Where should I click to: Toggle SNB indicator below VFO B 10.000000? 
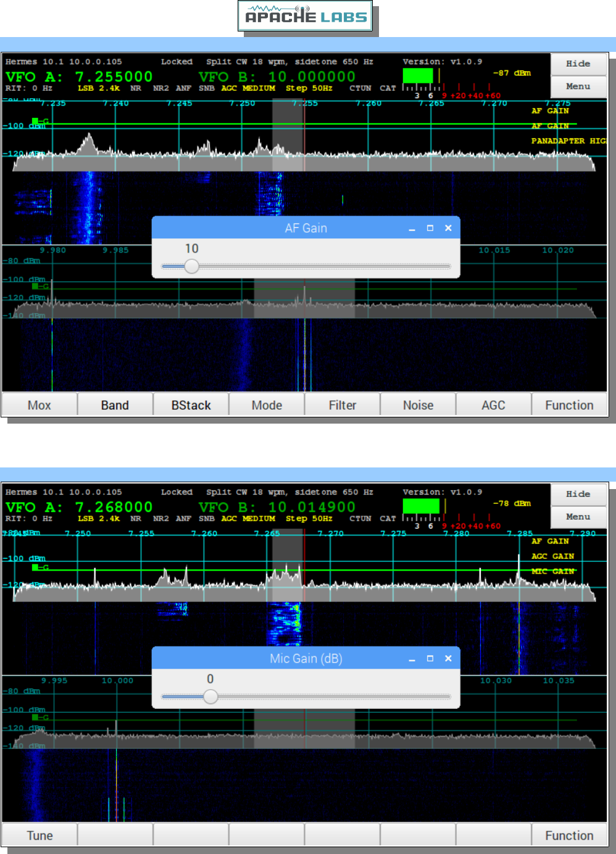pos(206,88)
